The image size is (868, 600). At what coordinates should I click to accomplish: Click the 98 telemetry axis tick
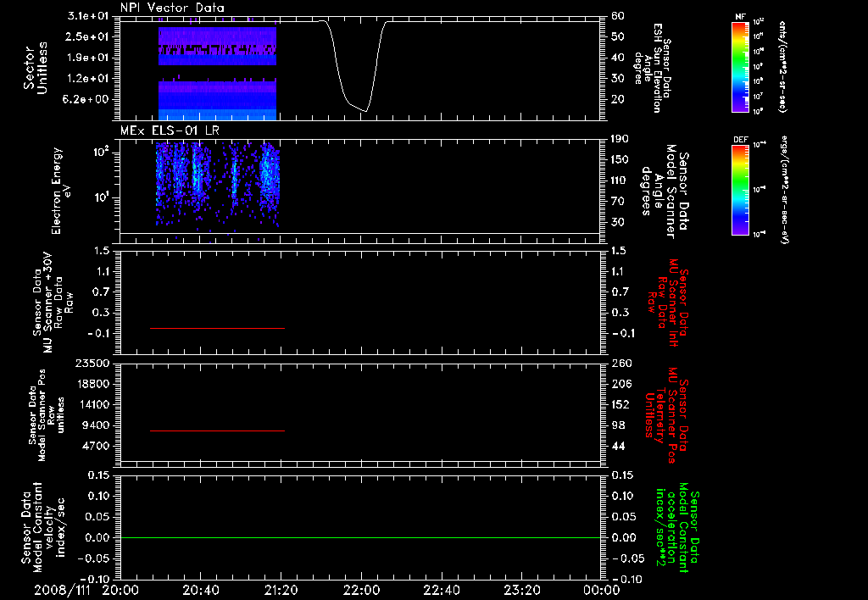(618, 425)
